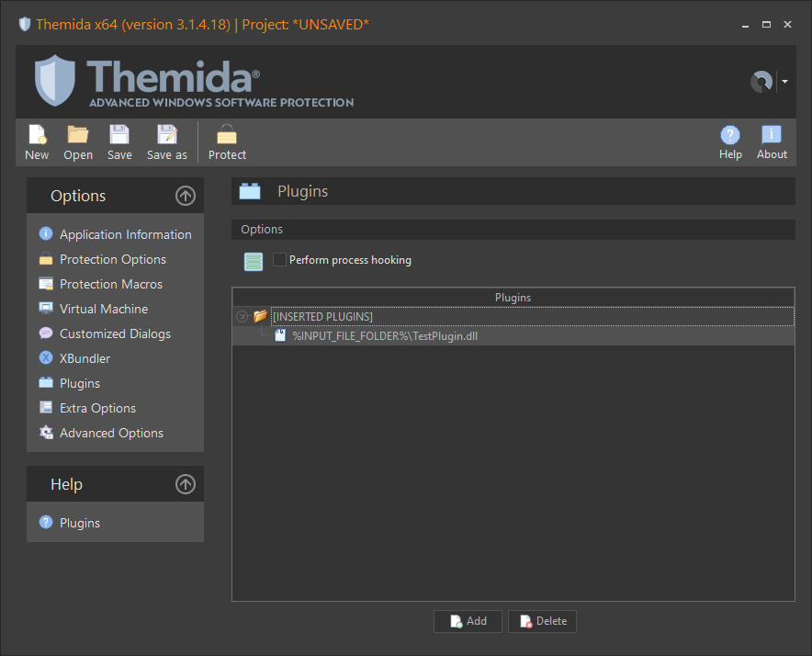Select XBundler in the Options list

[85, 358]
